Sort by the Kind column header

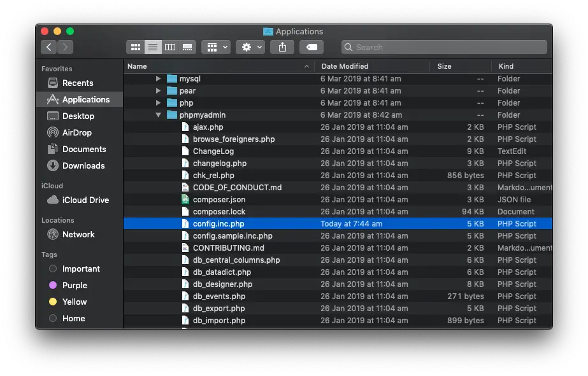(x=522, y=66)
